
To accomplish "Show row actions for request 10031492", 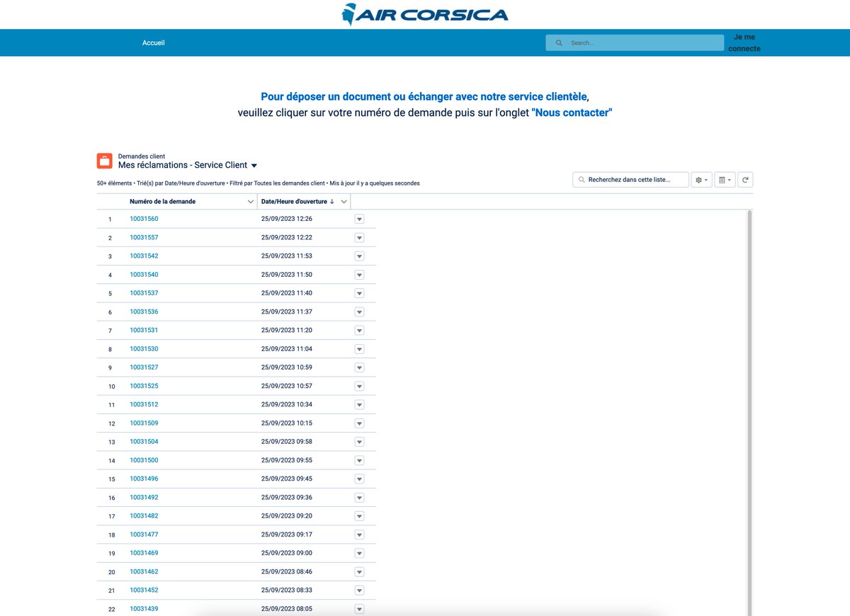I will [359, 498].
